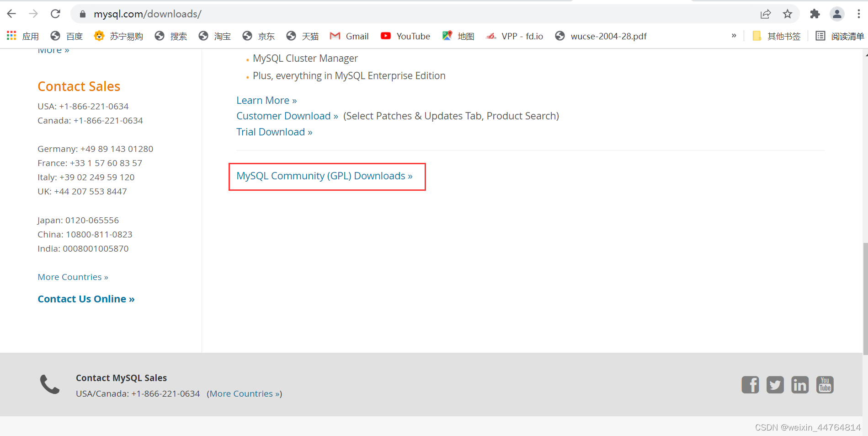Click the footer More Countries link
The image size is (868, 436).
coord(245,393)
